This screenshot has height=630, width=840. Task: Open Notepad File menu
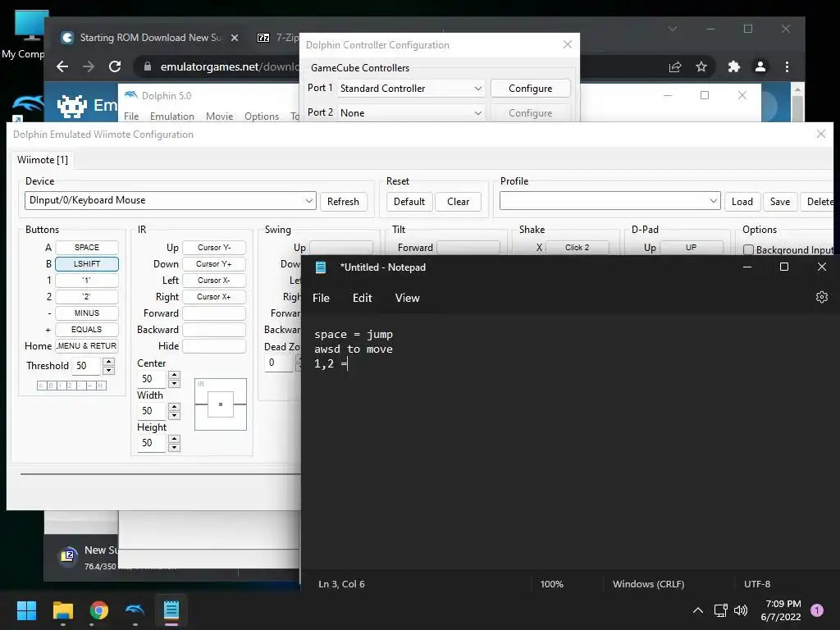pos(321,298)
